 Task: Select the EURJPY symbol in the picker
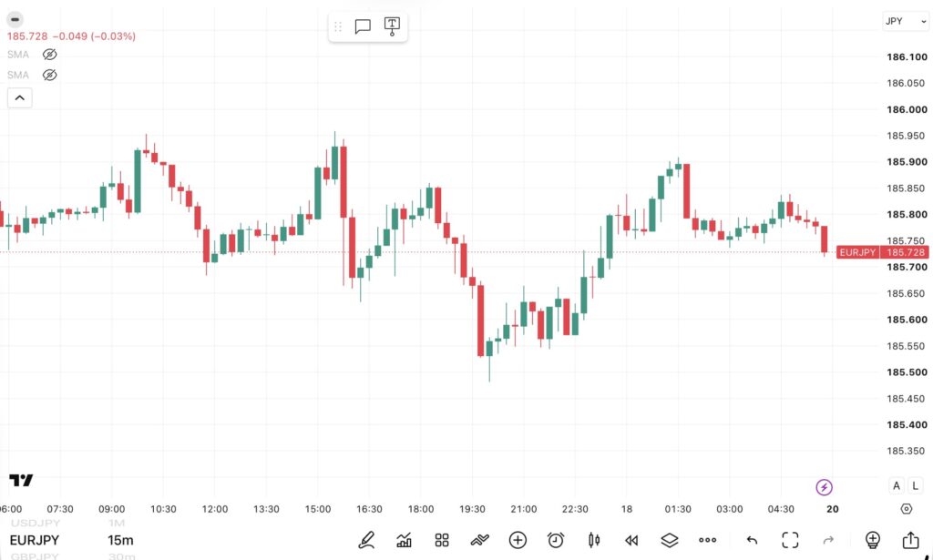(35, 540)
